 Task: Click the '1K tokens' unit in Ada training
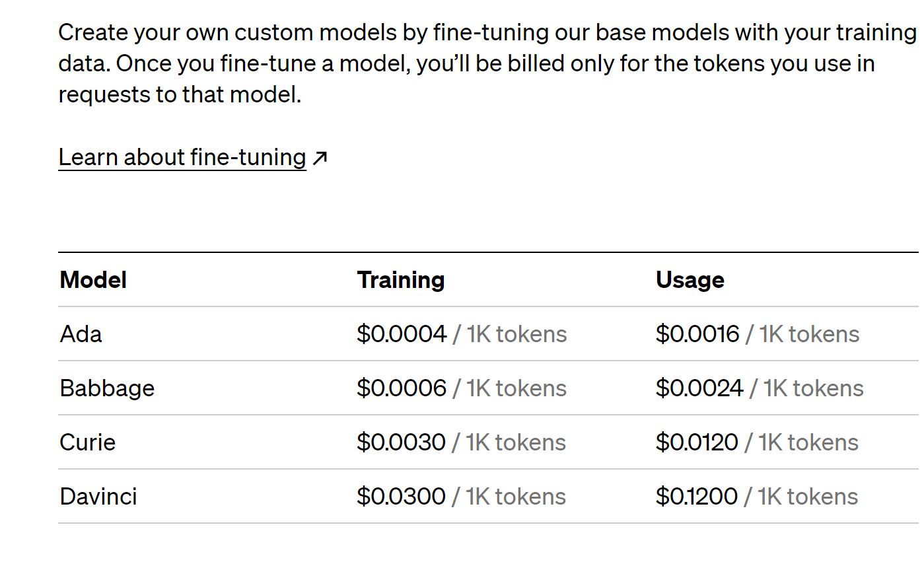pyautogui.click(x=517, y=334)
